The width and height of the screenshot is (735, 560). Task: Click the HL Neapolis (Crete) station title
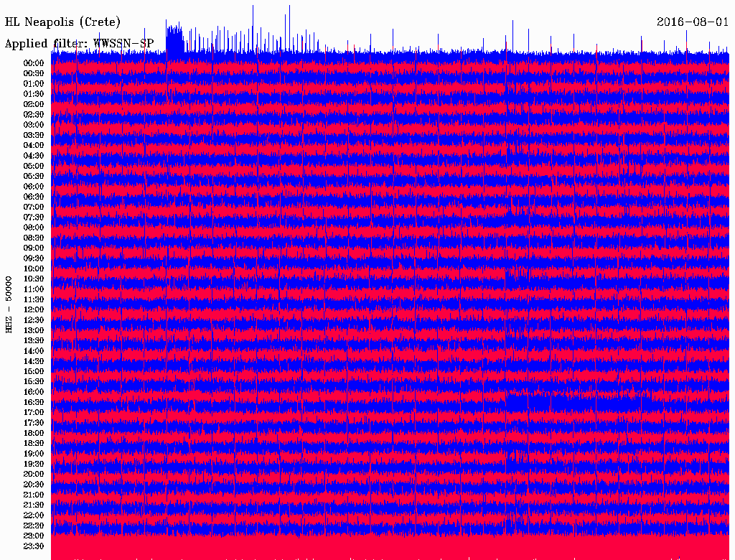63,22
